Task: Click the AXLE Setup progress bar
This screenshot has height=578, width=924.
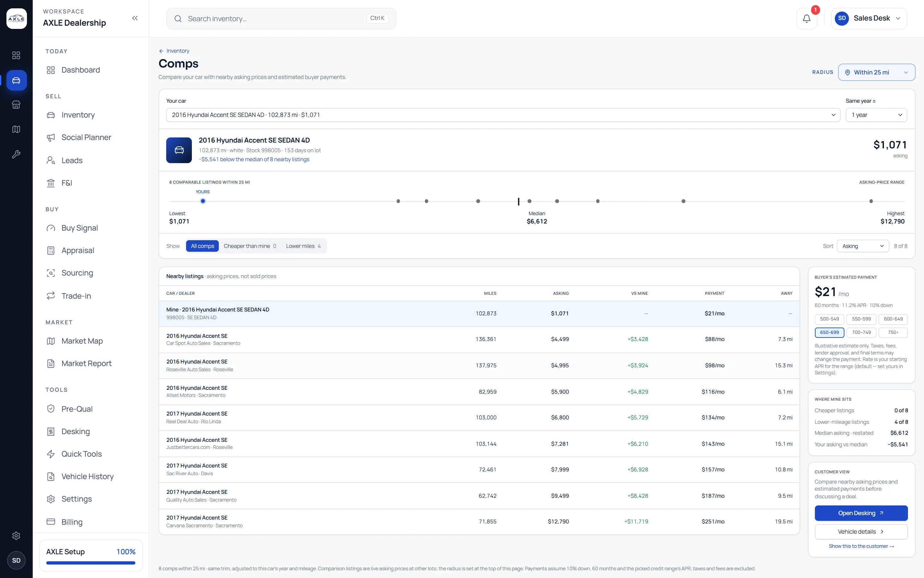Action: pos(91,563)
